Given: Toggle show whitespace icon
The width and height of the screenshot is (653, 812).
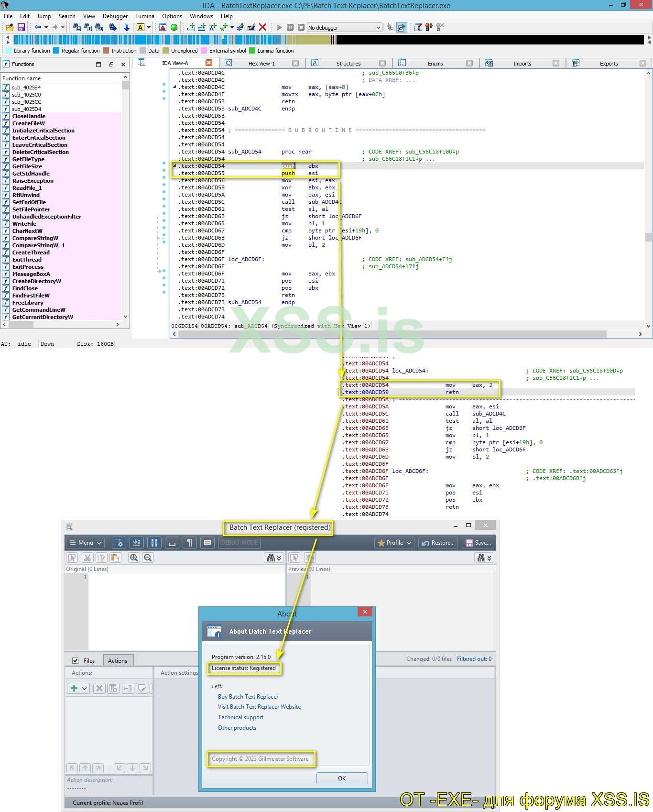Looking at the screenshot, I should 172,543.
